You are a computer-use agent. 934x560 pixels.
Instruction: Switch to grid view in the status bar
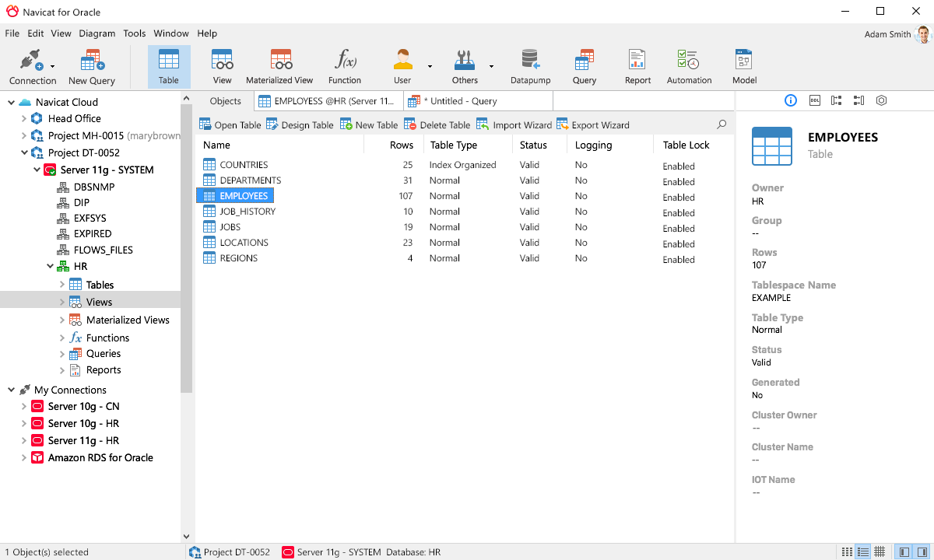coord(880,551)
